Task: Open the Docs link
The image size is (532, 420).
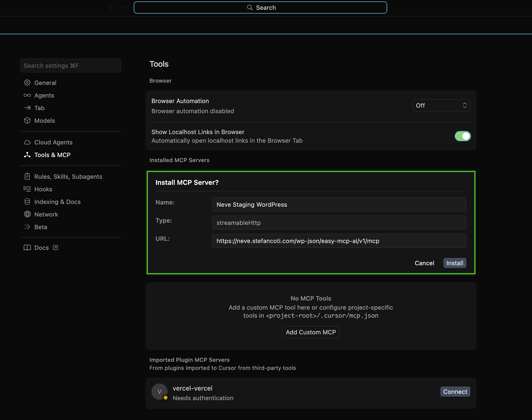Action: click(41, 248)
